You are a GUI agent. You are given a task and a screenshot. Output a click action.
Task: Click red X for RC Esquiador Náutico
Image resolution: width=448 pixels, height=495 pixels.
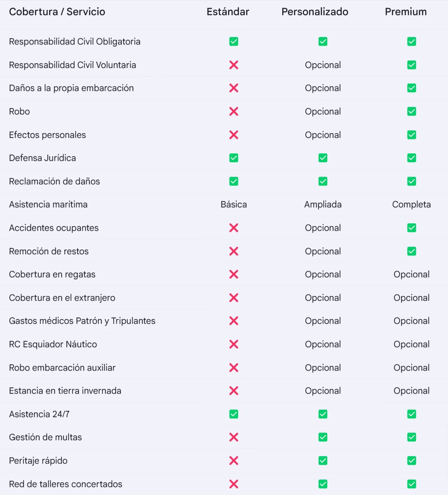[x=234, y=344]
